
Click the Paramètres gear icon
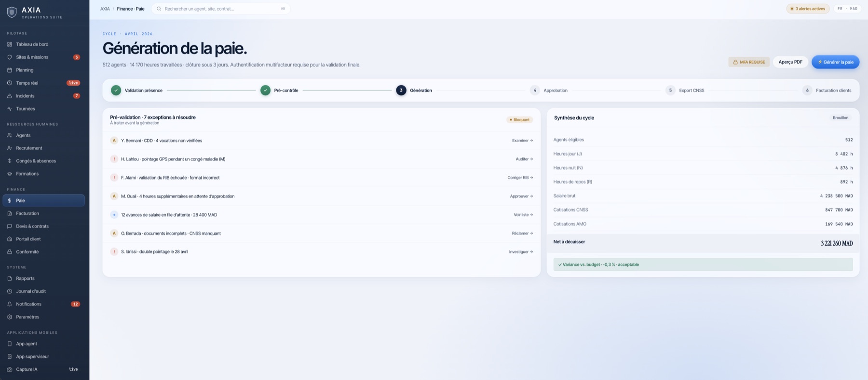click(x=10, y=317)
